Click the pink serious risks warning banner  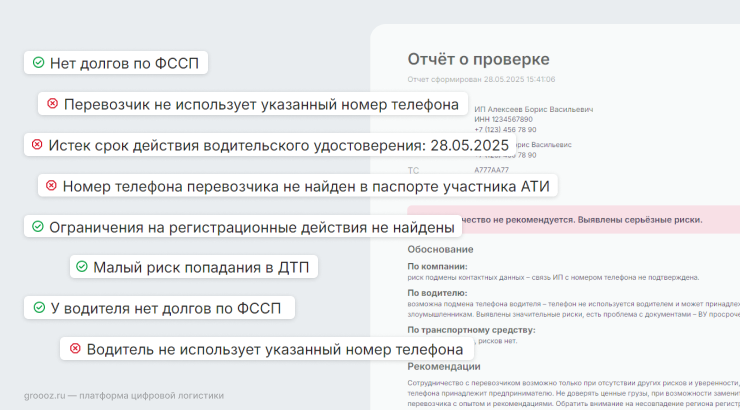coord(573,219)
